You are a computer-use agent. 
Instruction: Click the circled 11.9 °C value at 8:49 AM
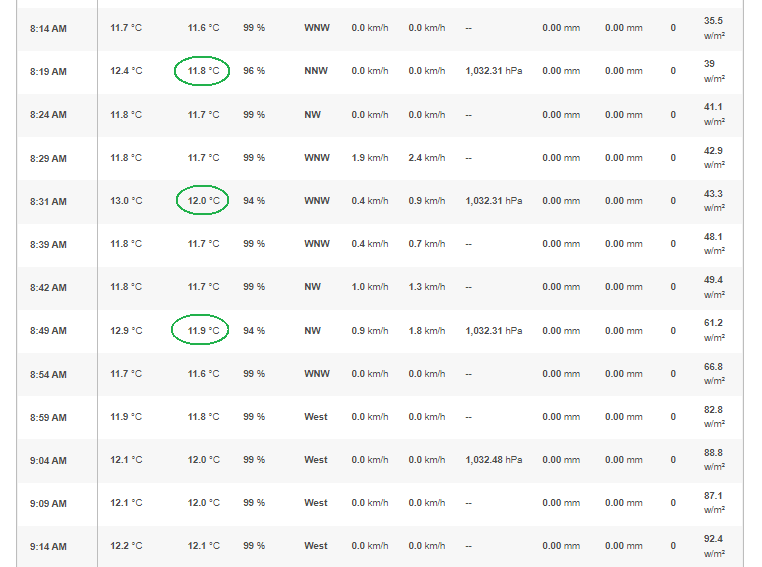tap(203, 331)
